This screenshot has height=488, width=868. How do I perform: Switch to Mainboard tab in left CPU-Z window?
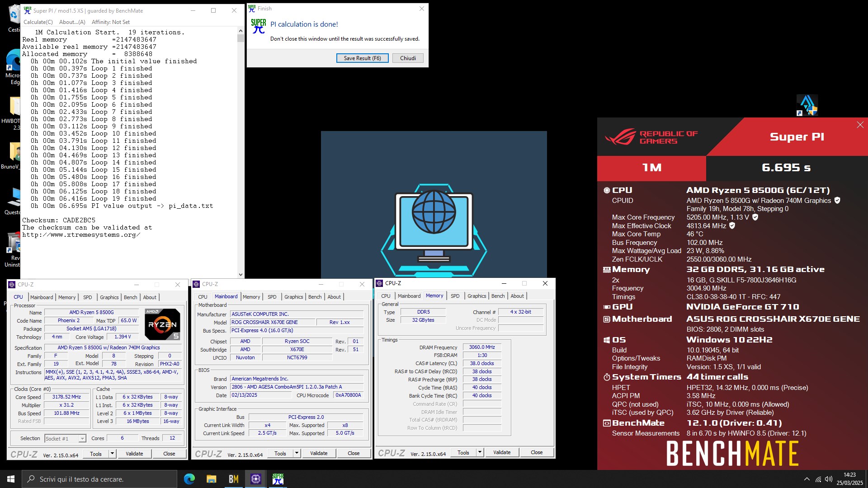click(42, 297)
